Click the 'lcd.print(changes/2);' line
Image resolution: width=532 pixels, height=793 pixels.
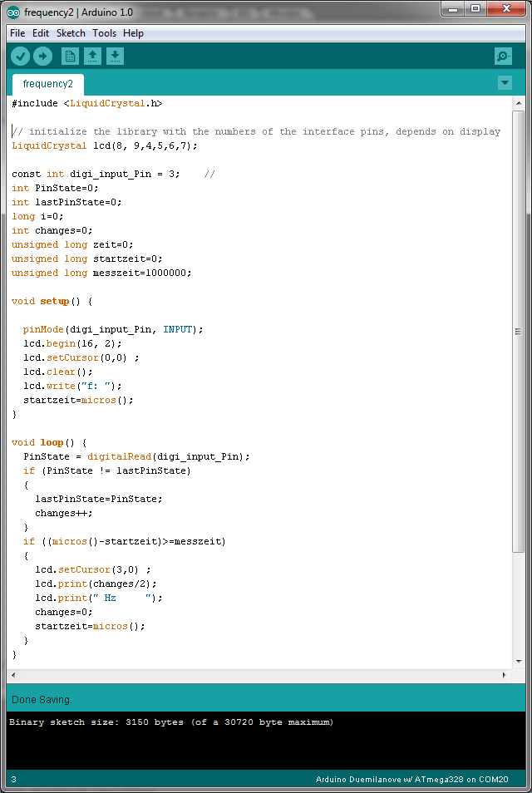[x=96, y=584]
